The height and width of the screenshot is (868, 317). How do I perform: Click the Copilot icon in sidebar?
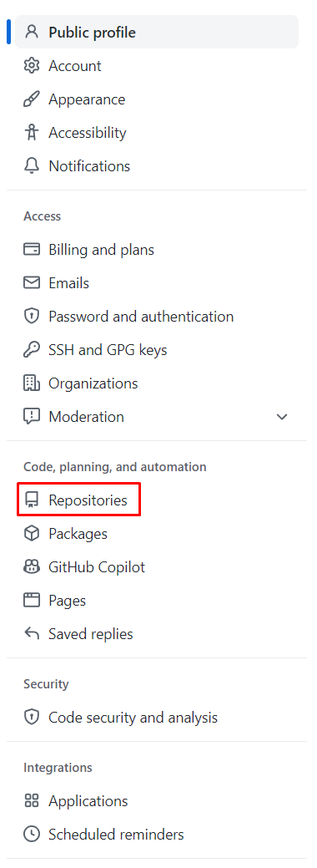tap(32, 566)
